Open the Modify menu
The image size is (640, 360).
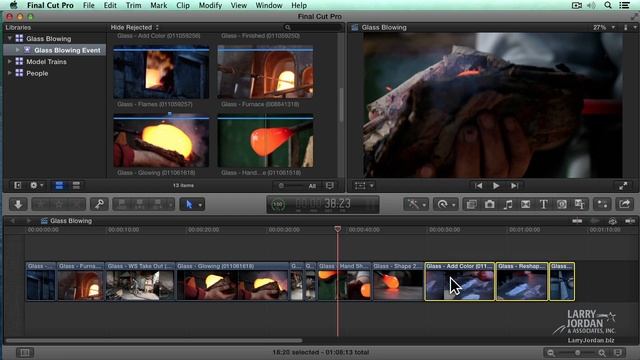click(x=210, y=5)
